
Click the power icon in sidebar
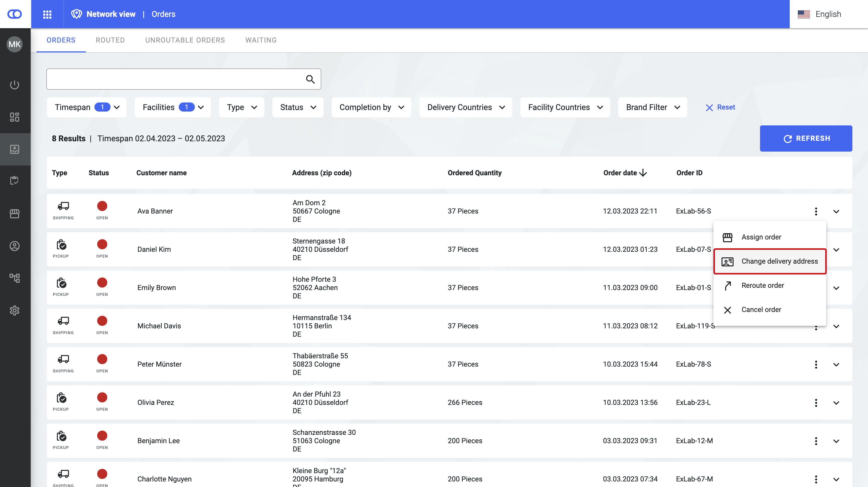(15, 85)
